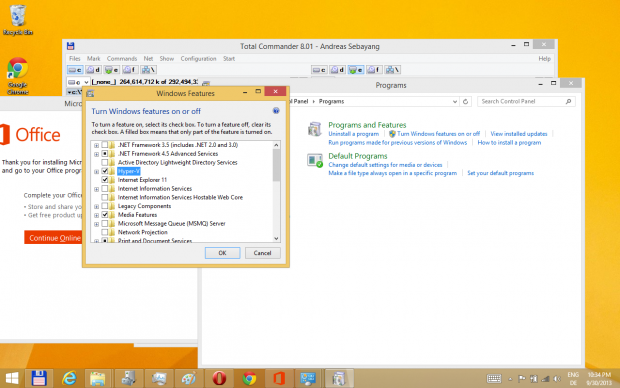Uncheck the Hyper-V feature checkbox
Image resolution: width=620 pixels, height=388 pixels.
click(105, 171)
